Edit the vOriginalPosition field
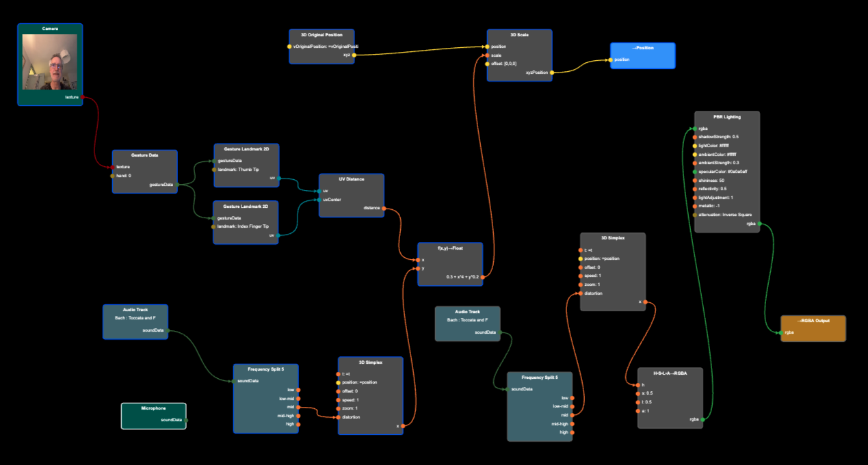 click(326, 46)
